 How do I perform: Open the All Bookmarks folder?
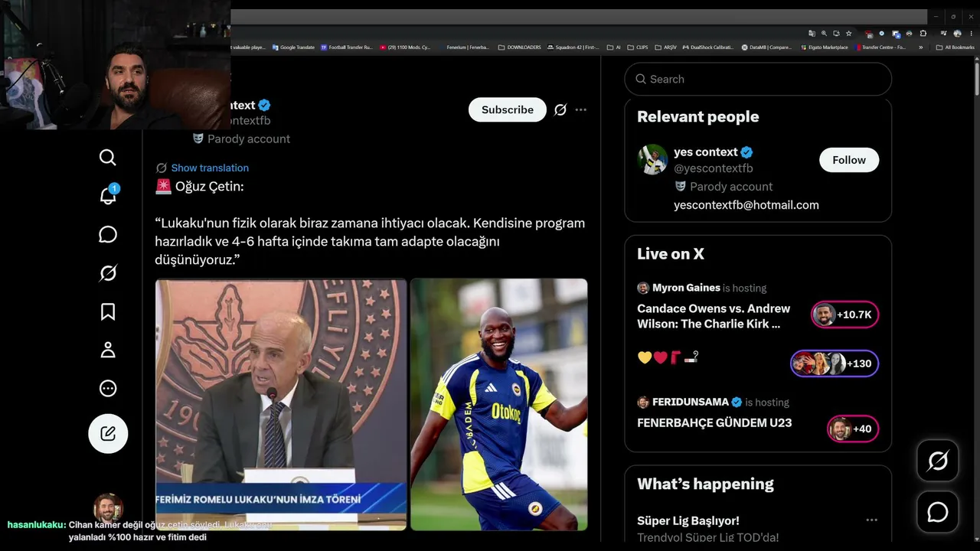click(x=955, y=47)
